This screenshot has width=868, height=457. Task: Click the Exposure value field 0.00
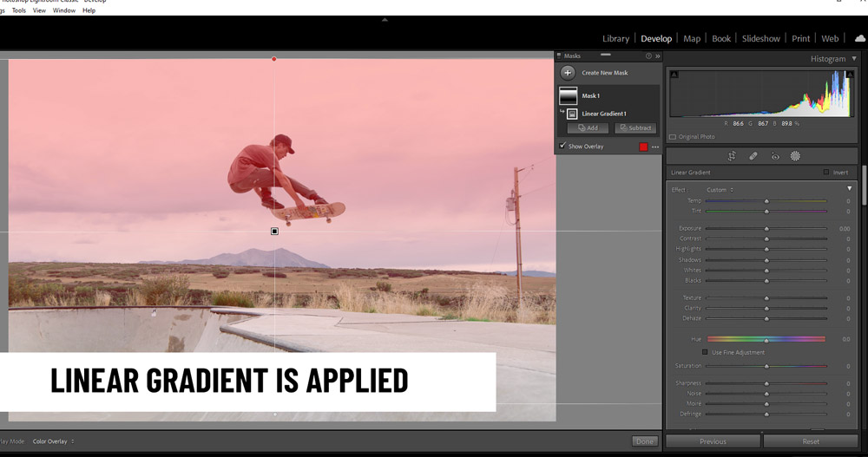click(x=845, y=229)
